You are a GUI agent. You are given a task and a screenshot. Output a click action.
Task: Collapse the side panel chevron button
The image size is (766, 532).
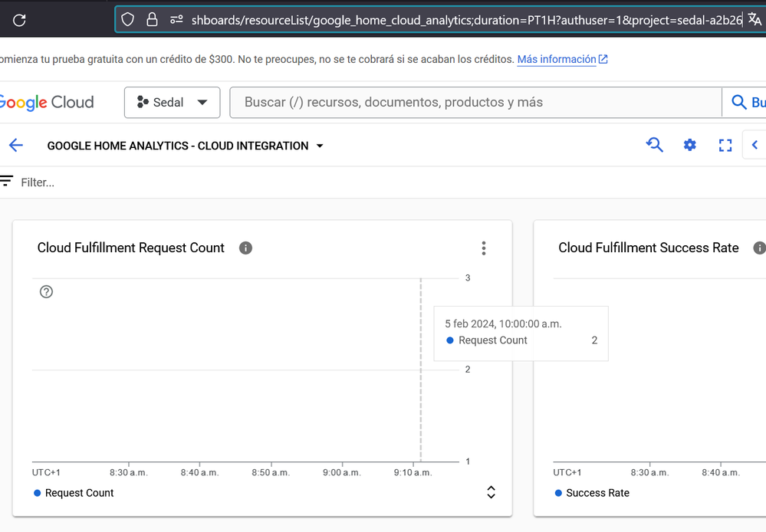click(x=754, y=145)
